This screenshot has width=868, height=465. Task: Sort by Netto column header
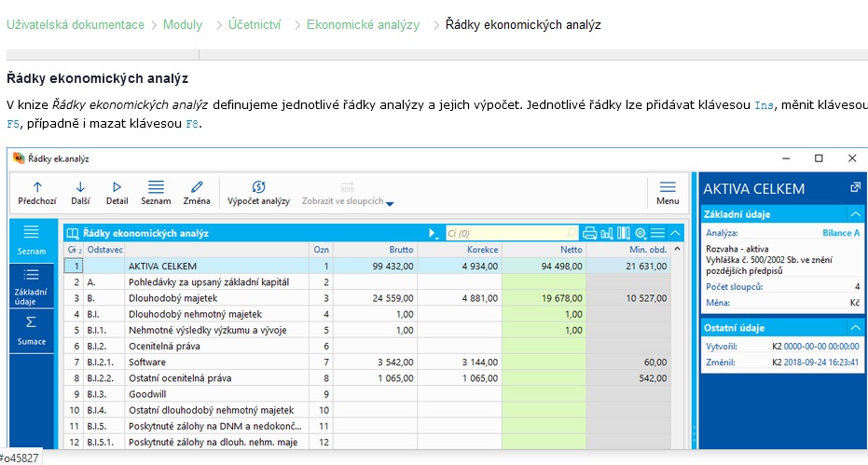[544, 250]
